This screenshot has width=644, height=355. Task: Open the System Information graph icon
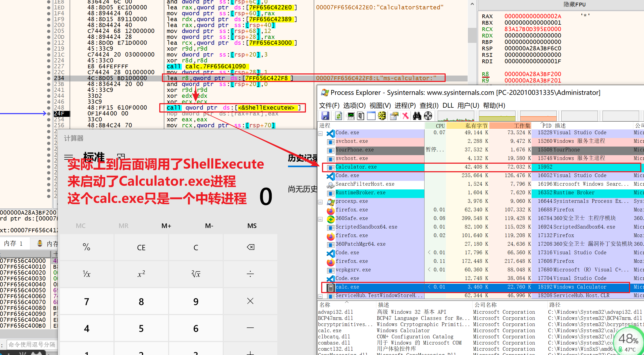350,115
